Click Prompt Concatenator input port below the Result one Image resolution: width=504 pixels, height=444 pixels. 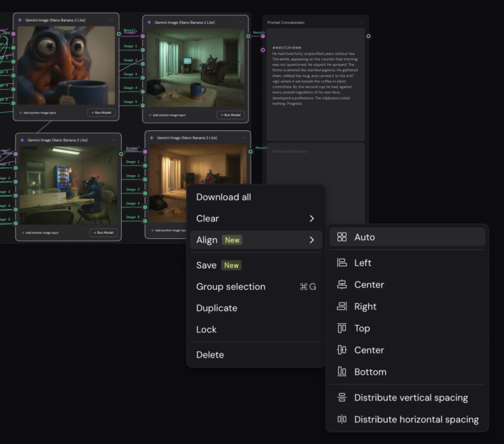263,50
